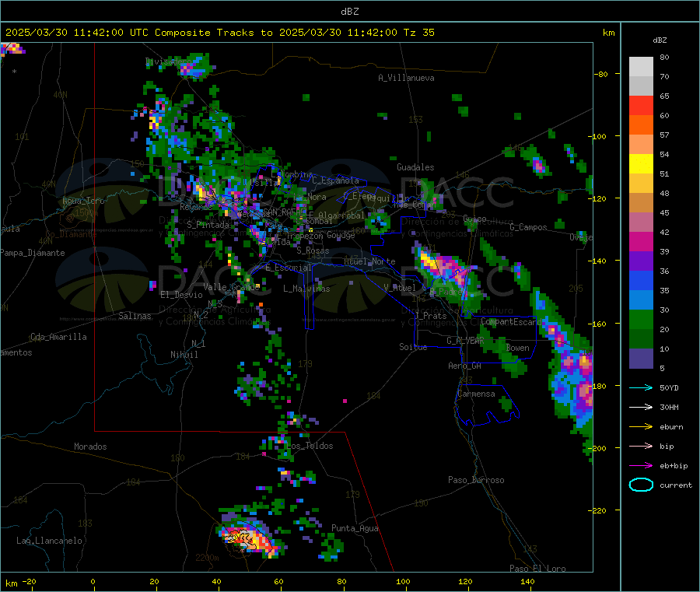Select the yellow eburn arrow legend symbol
This screenshot has height=592, width=700.
[641, 427]
